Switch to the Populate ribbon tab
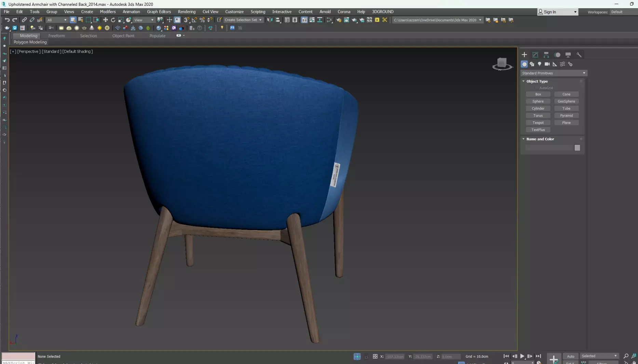The image size is (638, 364). pos(157,36)
